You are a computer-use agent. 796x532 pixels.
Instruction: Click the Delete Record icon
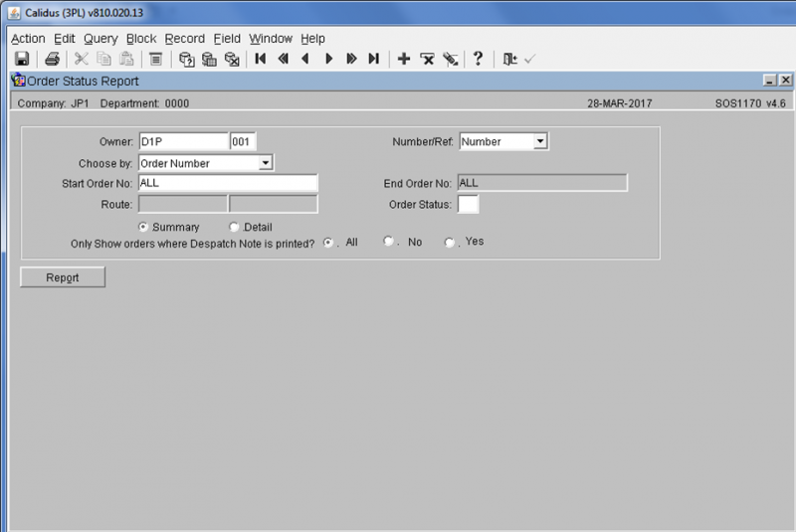point(427,59)
